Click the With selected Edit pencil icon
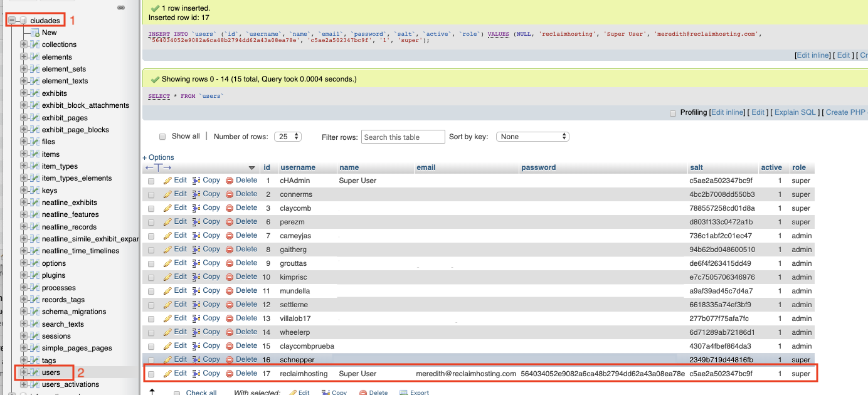868x395 pixels. point(292,392)
